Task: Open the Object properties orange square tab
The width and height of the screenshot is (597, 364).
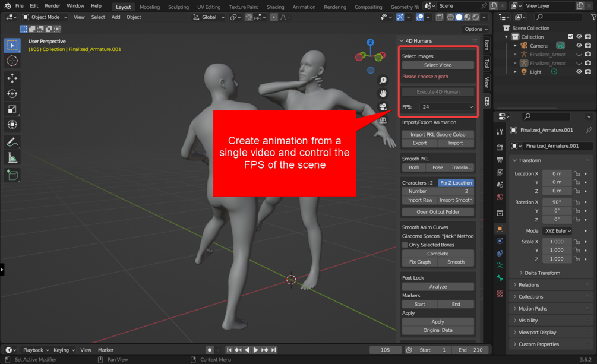Action: coord(500,229)
